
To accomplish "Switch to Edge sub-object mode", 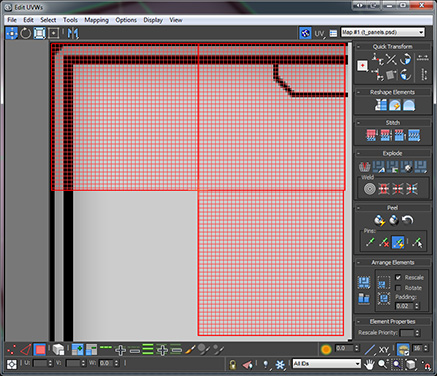I will pos(26,350).
